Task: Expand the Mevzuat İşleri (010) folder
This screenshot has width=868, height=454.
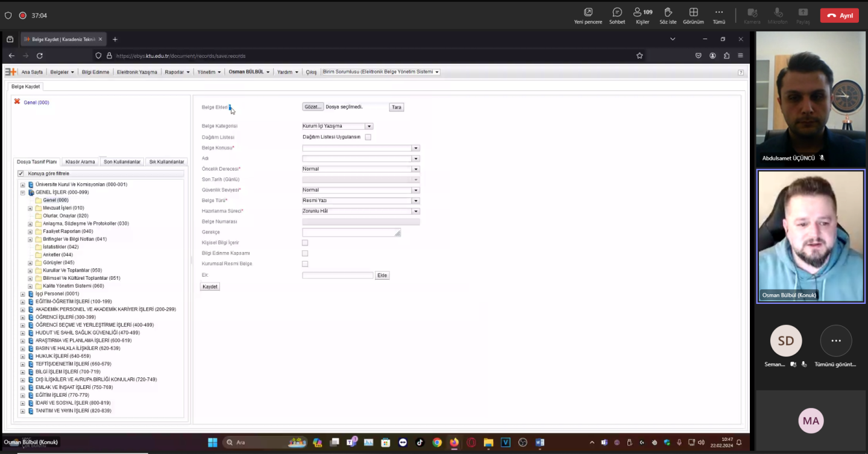Action: pyautogui.click(x=30, y=209)
